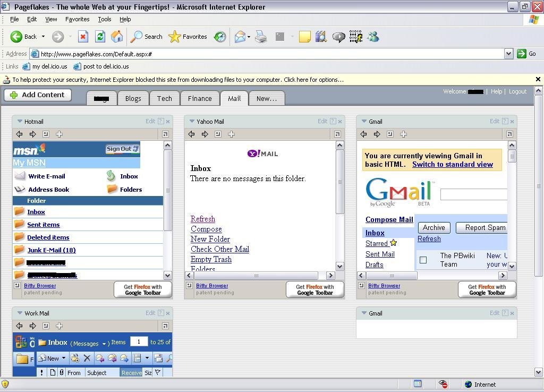Click the Archive button in Gmail
Image resolution: width=544 pixels, height=392 pixels.
pyautogui.click(x=434, y=227)
